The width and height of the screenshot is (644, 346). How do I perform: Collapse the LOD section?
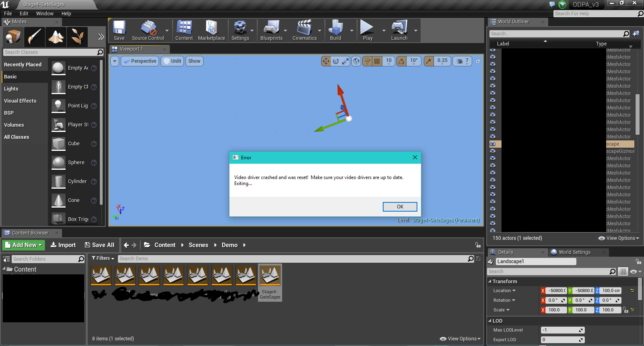[x=490, y=321]
